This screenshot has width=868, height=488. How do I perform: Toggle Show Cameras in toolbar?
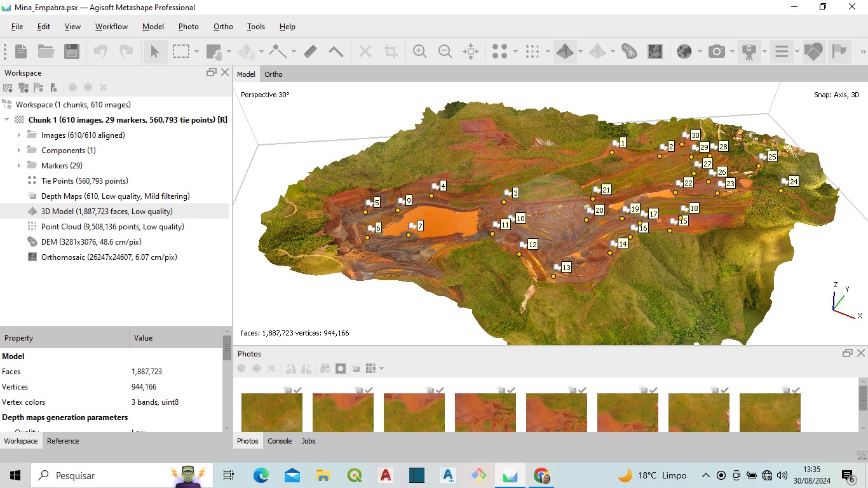749,51
